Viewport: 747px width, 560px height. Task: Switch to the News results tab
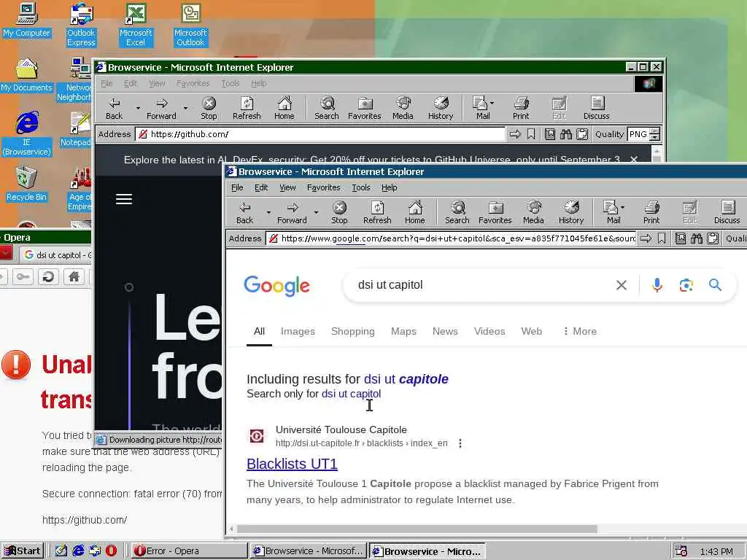(445, 331)
